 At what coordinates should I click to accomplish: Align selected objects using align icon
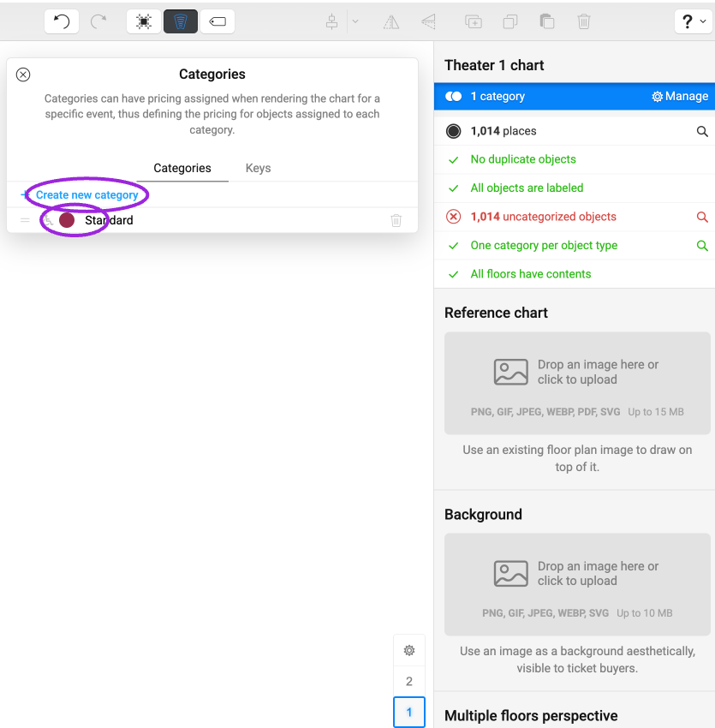point(332,21)
